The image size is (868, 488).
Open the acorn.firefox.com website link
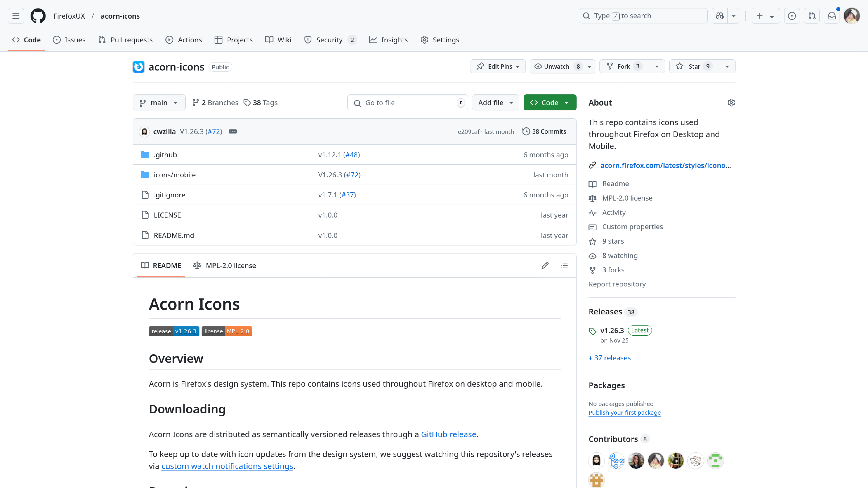(665, 165)
